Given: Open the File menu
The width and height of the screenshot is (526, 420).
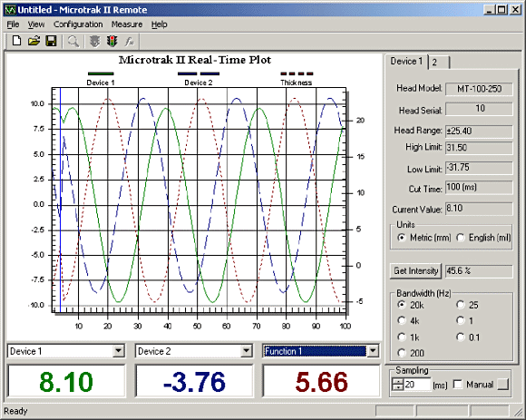Looking at the screenshot, I should click(13, 24).
